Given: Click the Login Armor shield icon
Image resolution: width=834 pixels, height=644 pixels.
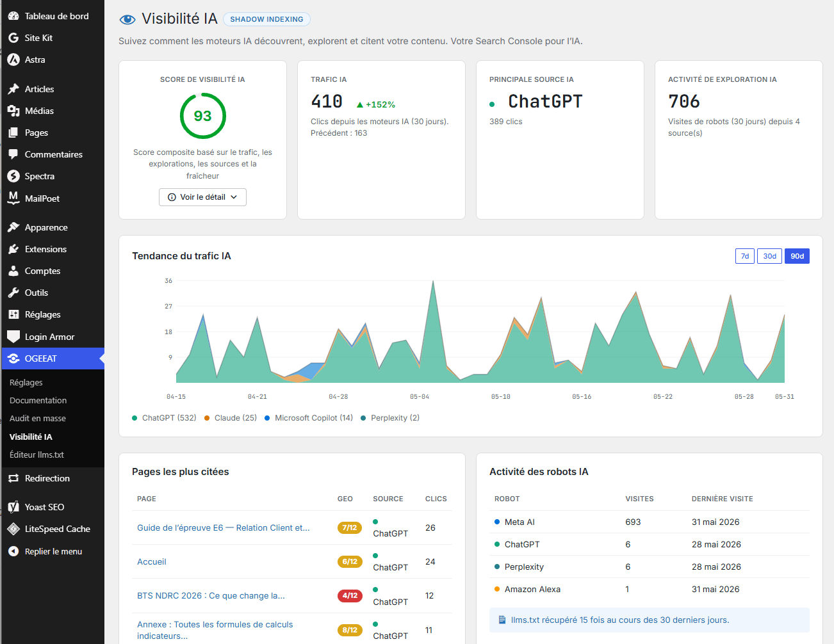Looking at the screenshot, I should (13, 337).
